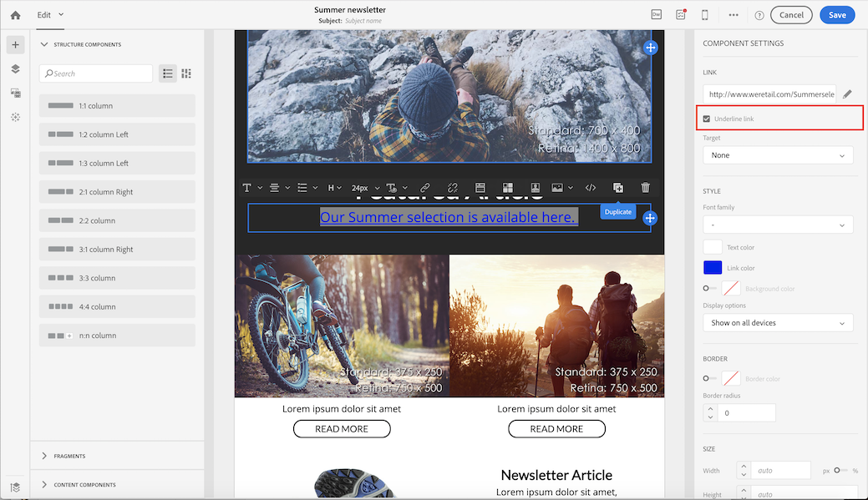Click the Duplicate component icon
Viewport: 868px width, 500px height.
(x=617, y=188)
